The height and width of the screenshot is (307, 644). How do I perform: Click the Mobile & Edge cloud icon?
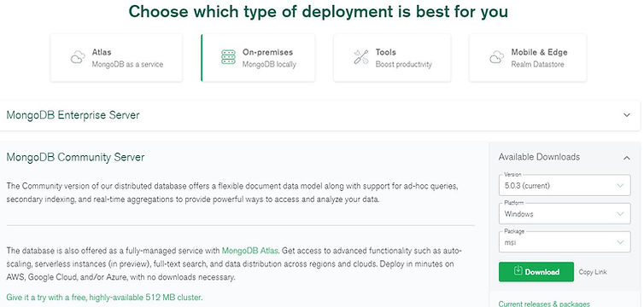point(496,57)
